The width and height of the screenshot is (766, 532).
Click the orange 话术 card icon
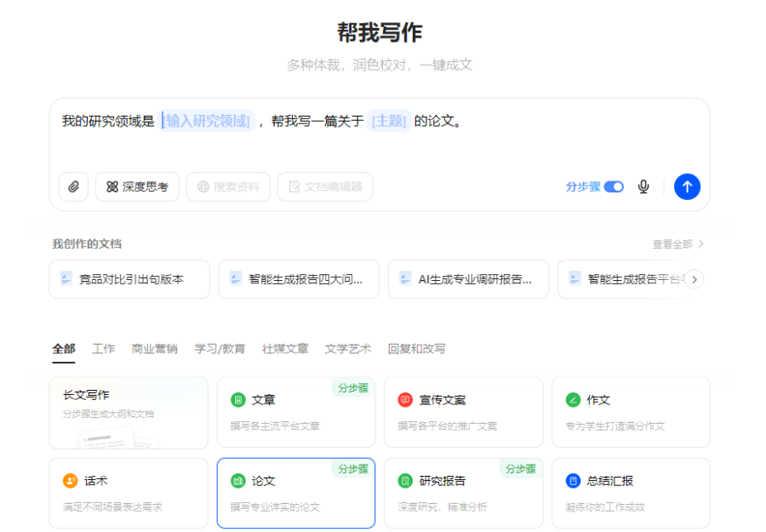pos(71,481)
